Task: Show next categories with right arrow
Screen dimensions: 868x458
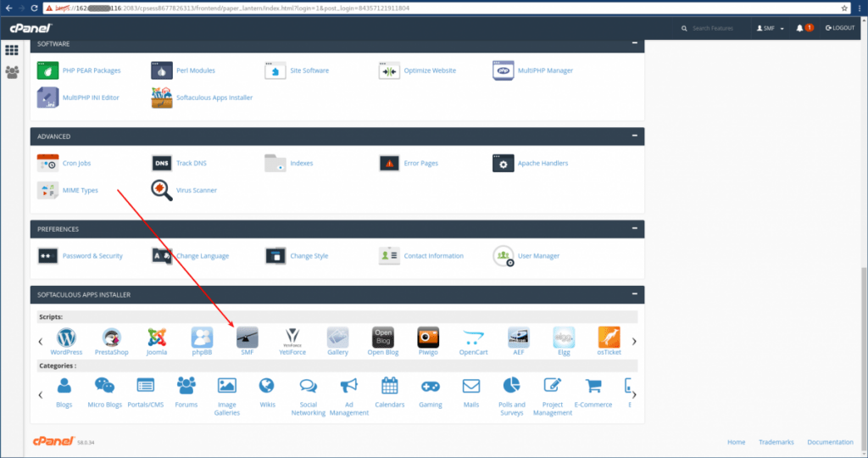Action: (x=634, y=395)
